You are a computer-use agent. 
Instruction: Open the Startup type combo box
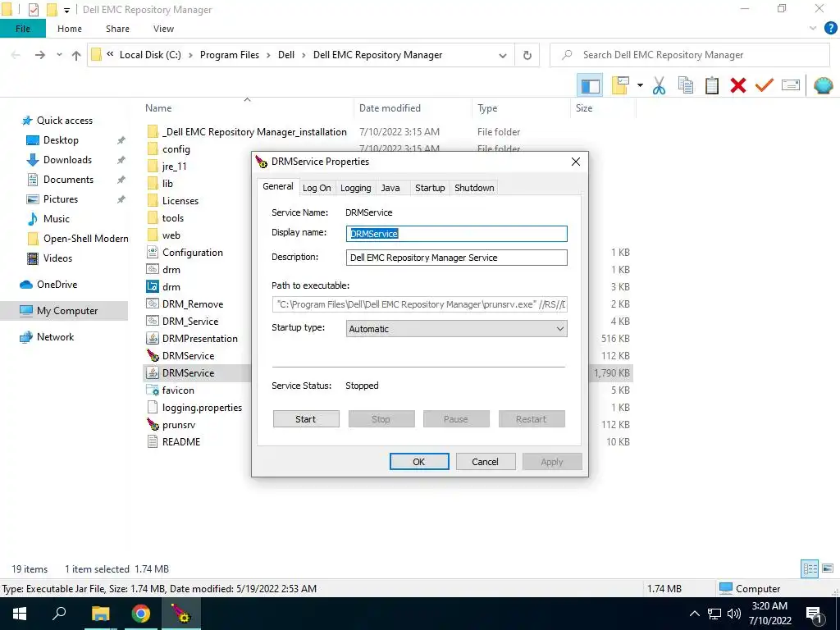pos(456,329)
